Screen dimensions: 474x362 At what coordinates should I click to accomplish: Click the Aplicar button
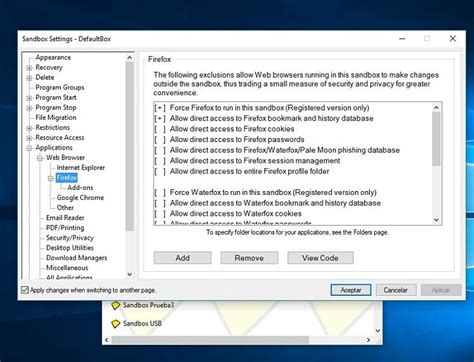[x=441, y=290]
